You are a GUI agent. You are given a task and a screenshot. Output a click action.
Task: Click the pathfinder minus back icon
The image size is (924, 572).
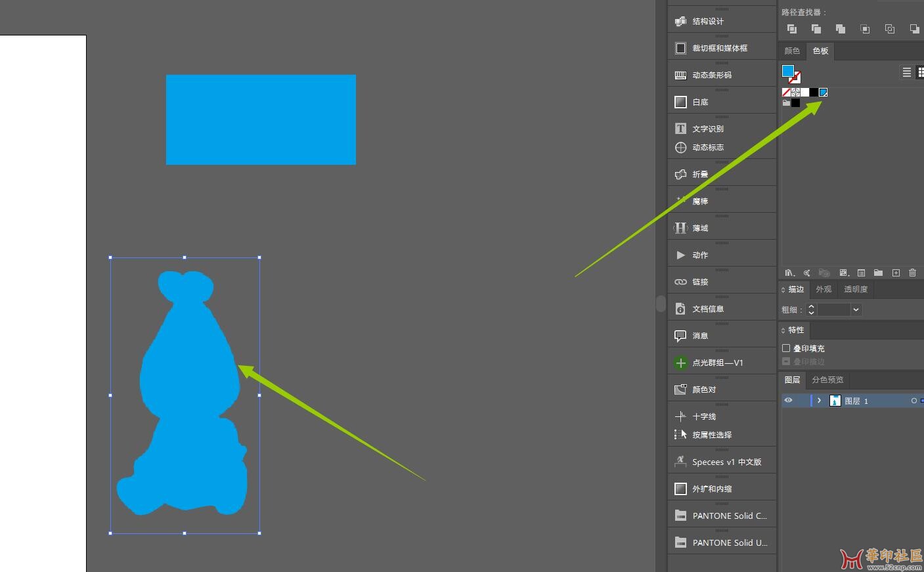[x=914, y=29]
